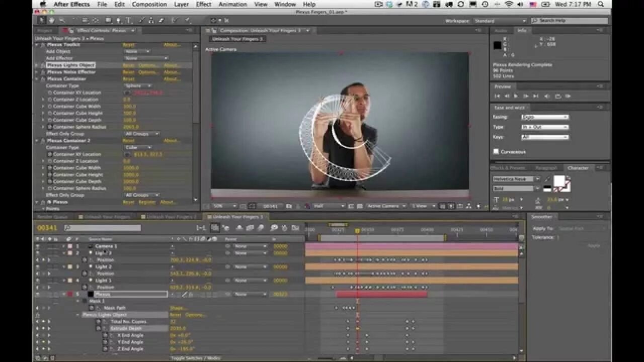Click the Play button in Preview panel
Viewport: 644px width, 362px height.
click(516, 96)
